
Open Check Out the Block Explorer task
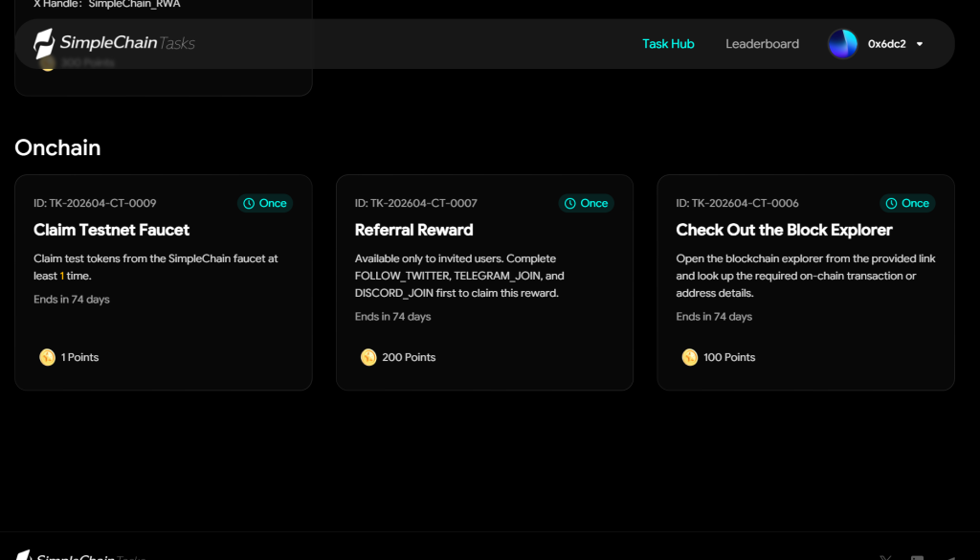[784, 230]
